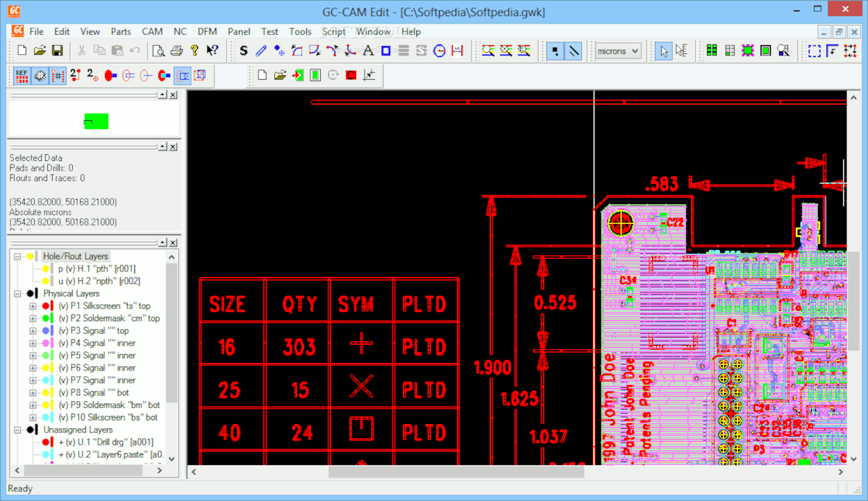
Task: Toggle the square pad mode button
Action: [x=555, y=51]
